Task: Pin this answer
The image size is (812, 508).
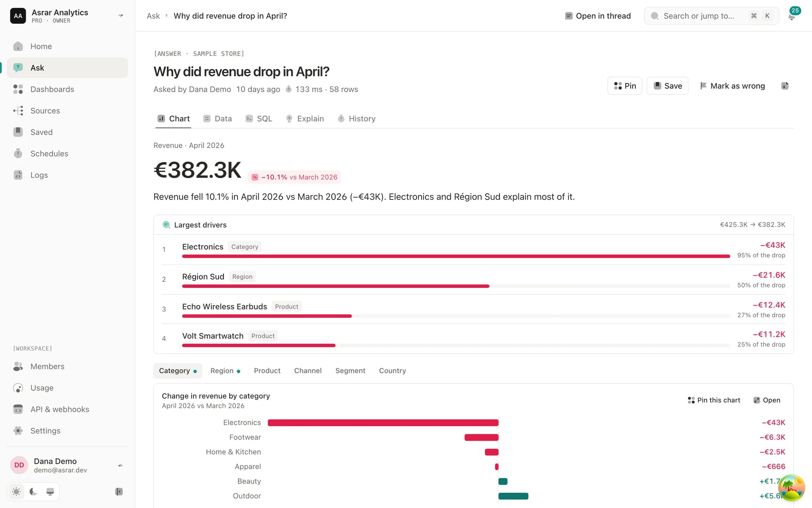Action: (625, 86)
